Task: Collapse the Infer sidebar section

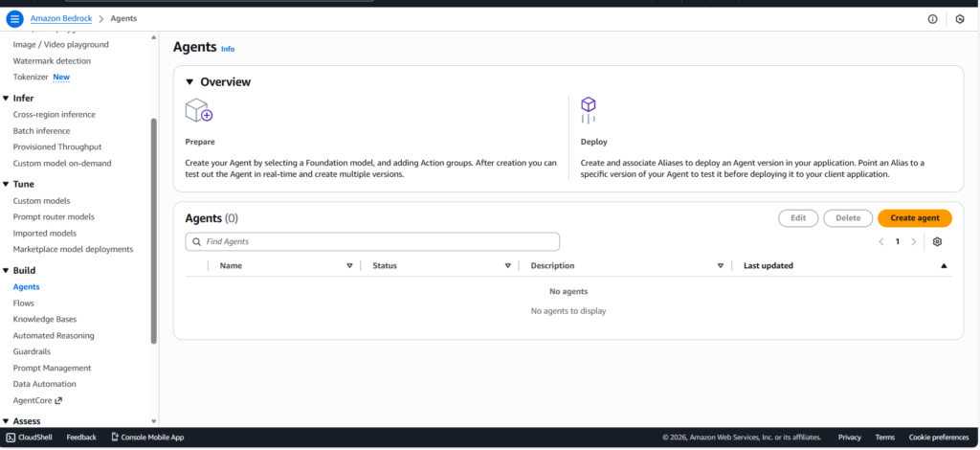Action: (x=6, y=98)
